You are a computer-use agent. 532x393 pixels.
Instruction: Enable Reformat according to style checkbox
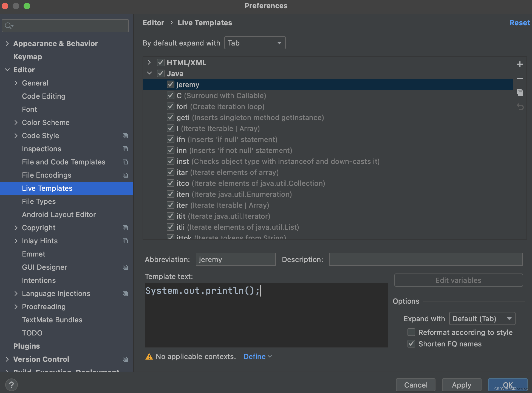[x=411, y=332]
